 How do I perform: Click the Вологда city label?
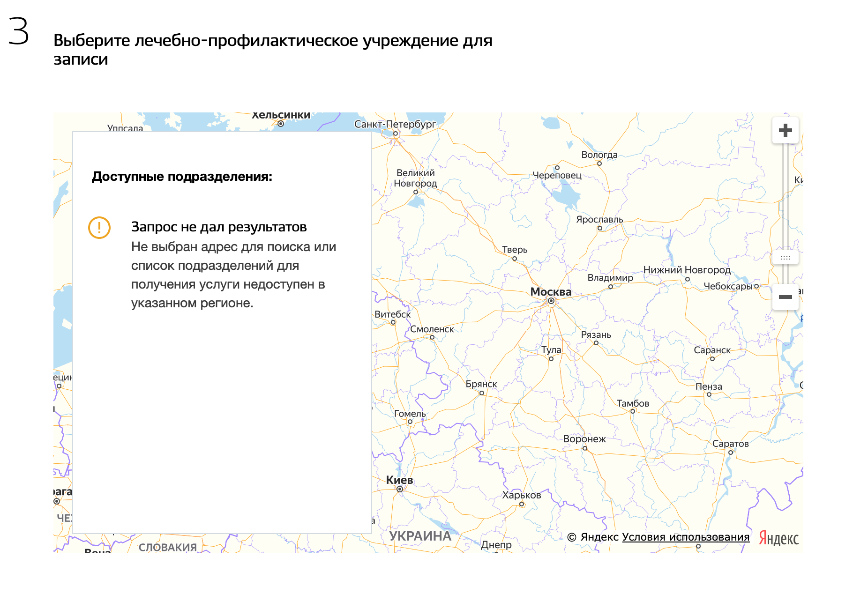599,155
